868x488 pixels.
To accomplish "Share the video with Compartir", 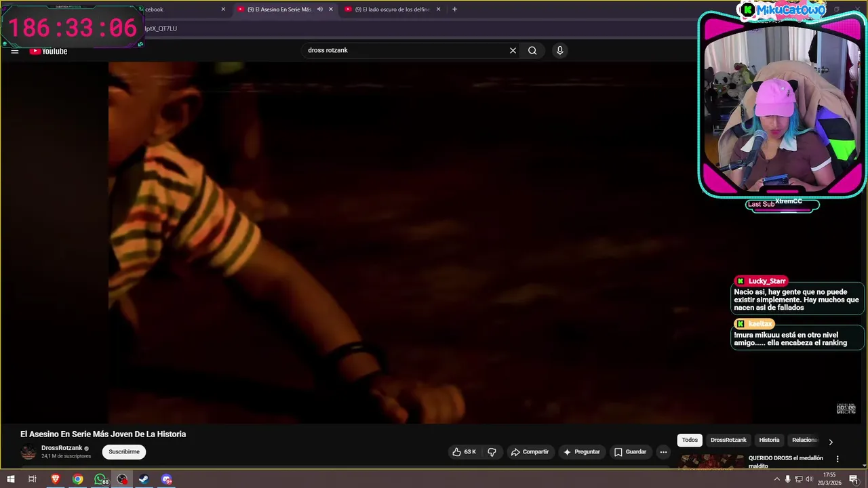I will click(530, 452).
